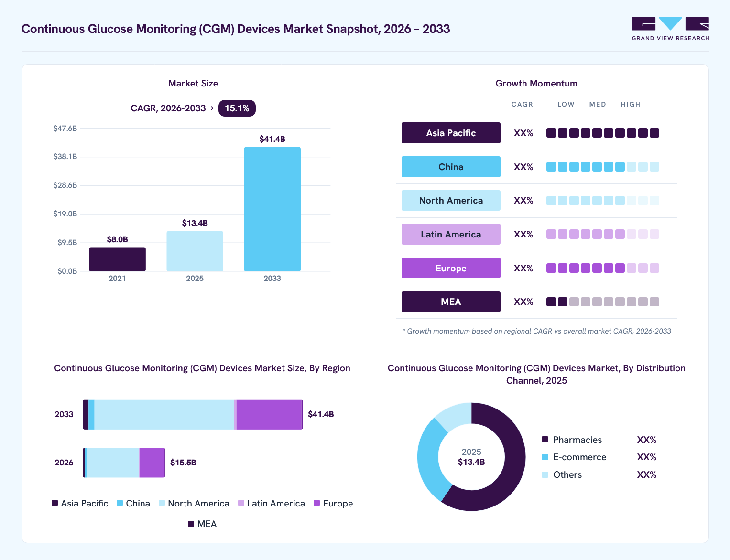Click the $28.6B axis label
The width and height of the screenshot is (730, 560).
click(x=65, y=185)
